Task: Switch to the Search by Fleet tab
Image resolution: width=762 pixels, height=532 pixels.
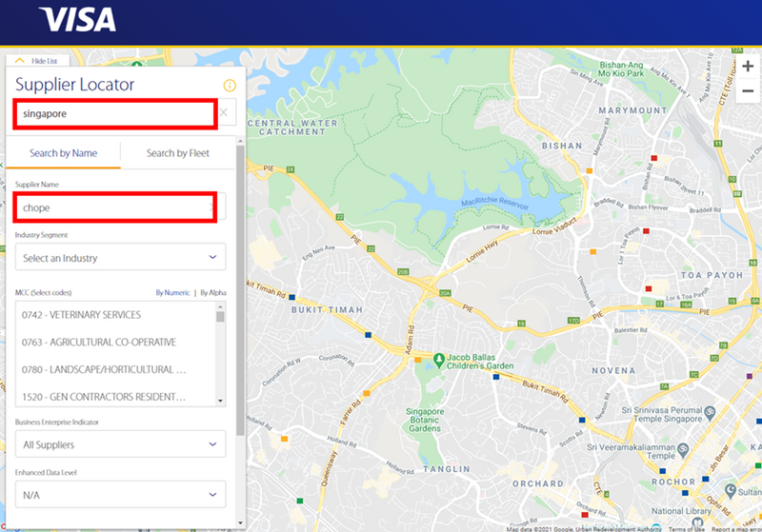Action: click(178, 153)
